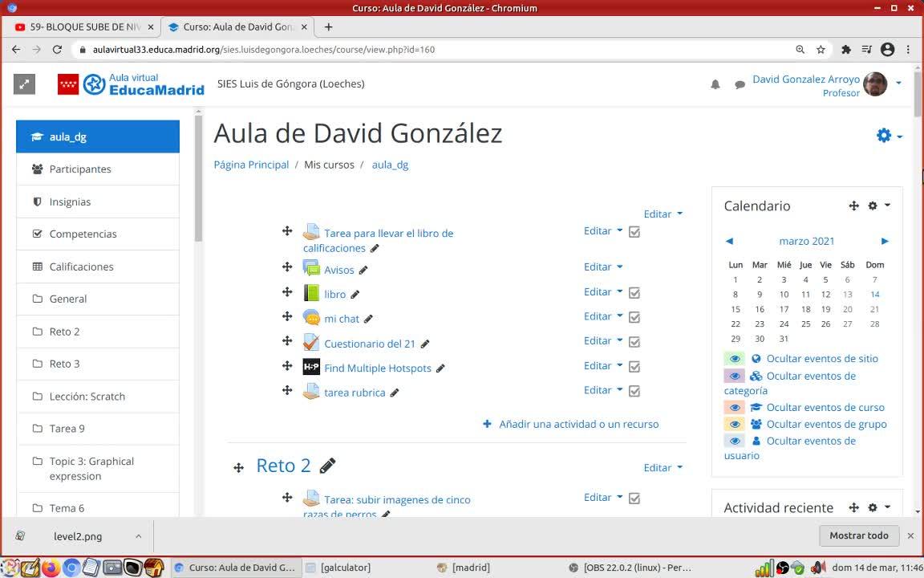Click the pencil beside tarea rubrica
The height and width of the screenshot is (578, 924).
pos(395,393)
